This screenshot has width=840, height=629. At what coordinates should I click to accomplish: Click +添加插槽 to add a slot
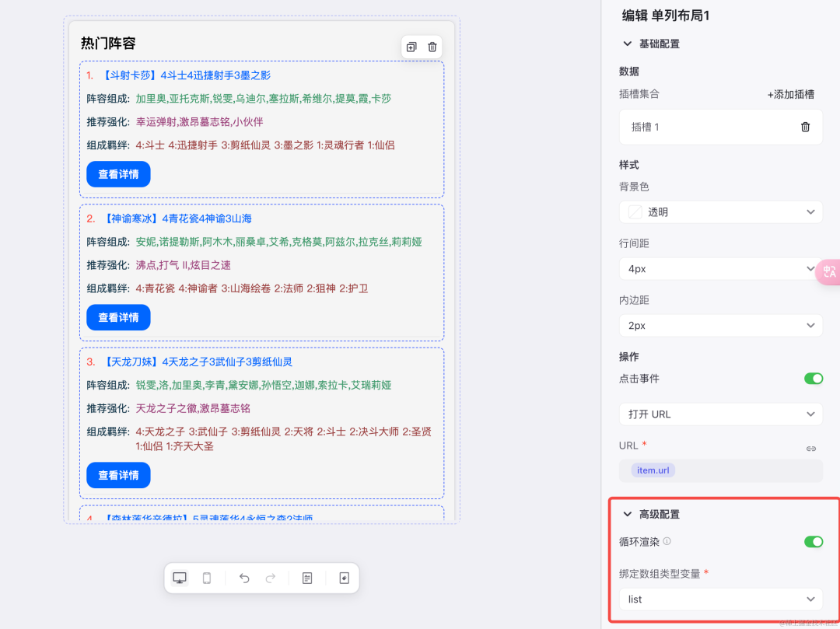click(x=791, y=94)
